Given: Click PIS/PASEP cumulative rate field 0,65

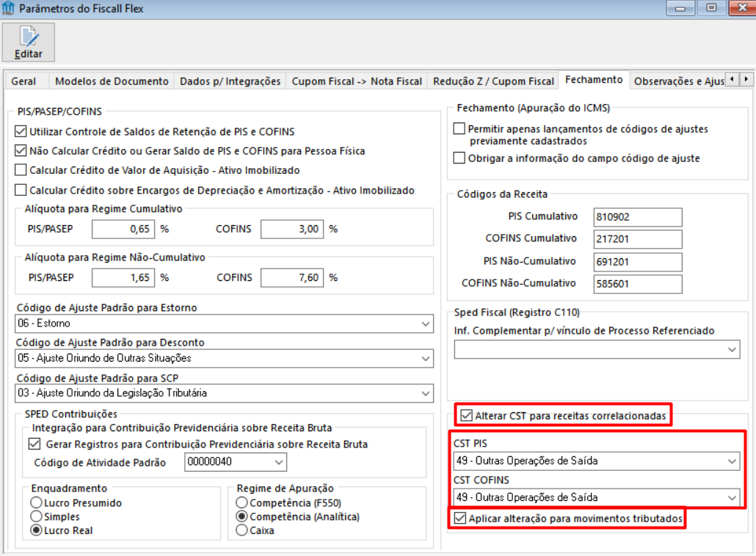Looking at the screenshot, I should pyautogui.click(x=123, y=229).
